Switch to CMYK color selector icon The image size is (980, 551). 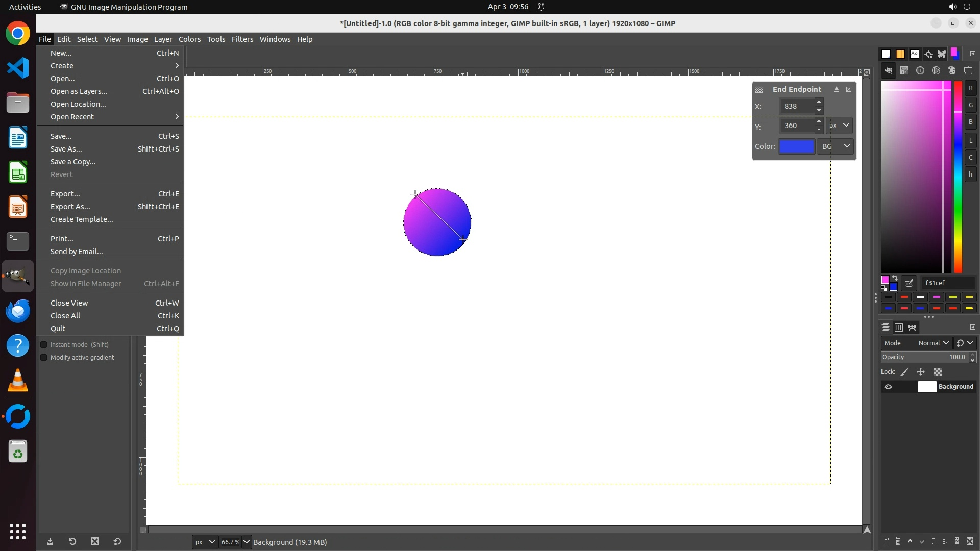point(904,71)
